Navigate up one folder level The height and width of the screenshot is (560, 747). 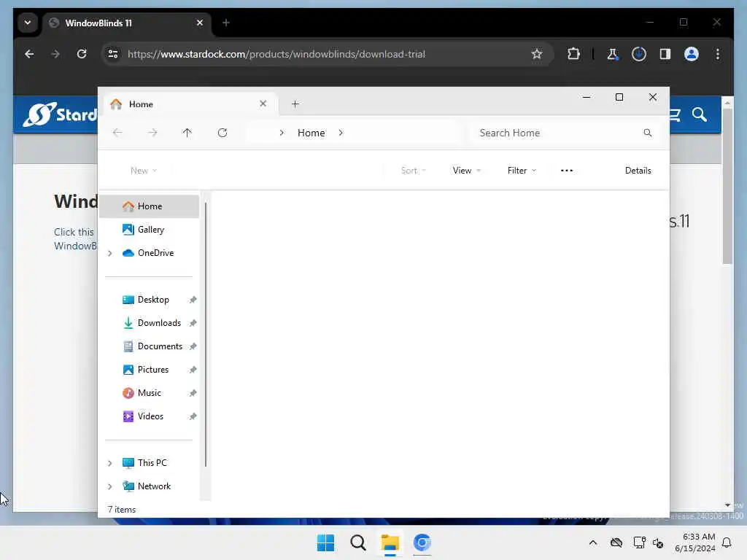[187, 133]
